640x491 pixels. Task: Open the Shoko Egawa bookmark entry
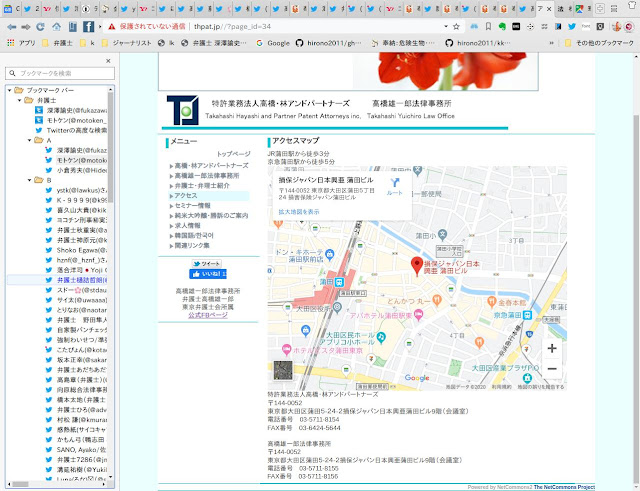tap(76, 250)
